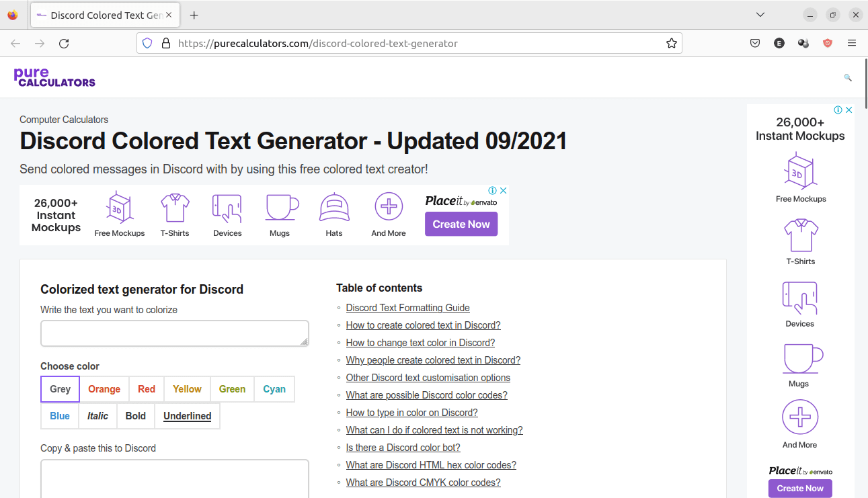The image size is (868, 498).
Task: Click the Mugs icon in banner ad
Action: 281,207
